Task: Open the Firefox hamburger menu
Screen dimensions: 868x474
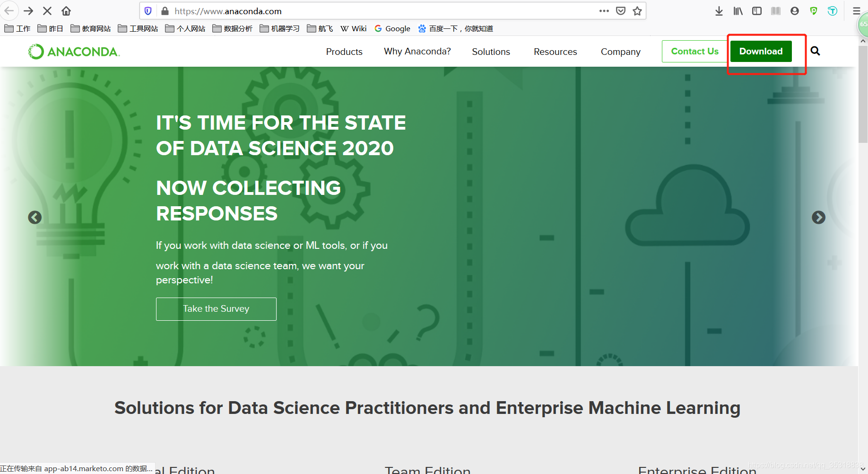Action: (856, 11)
